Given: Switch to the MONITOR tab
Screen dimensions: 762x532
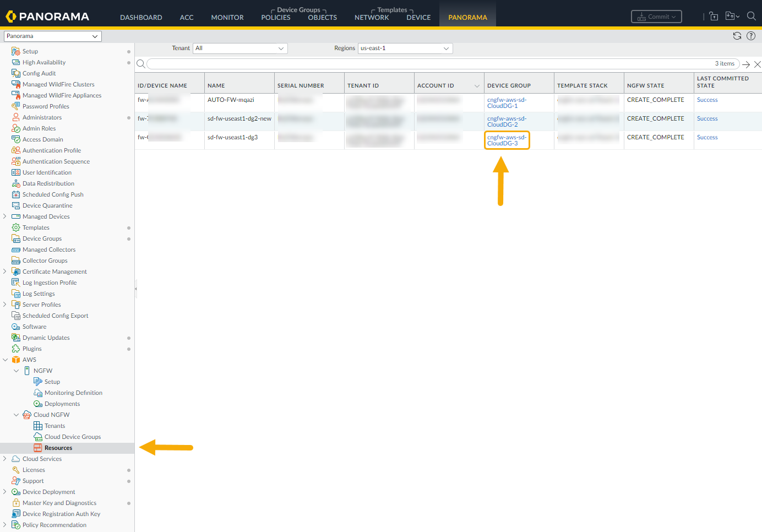Looking at the screenshot, I should tap(227, 18).
